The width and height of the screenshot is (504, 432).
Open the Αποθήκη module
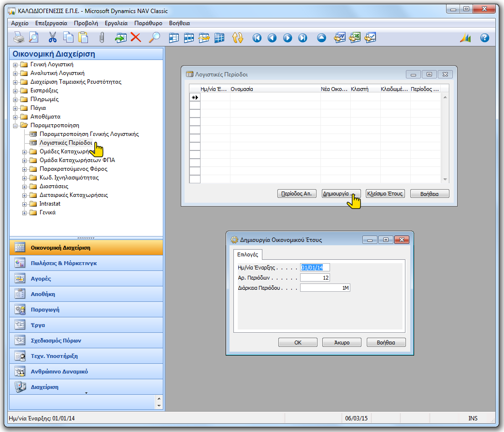click(86, 294)
